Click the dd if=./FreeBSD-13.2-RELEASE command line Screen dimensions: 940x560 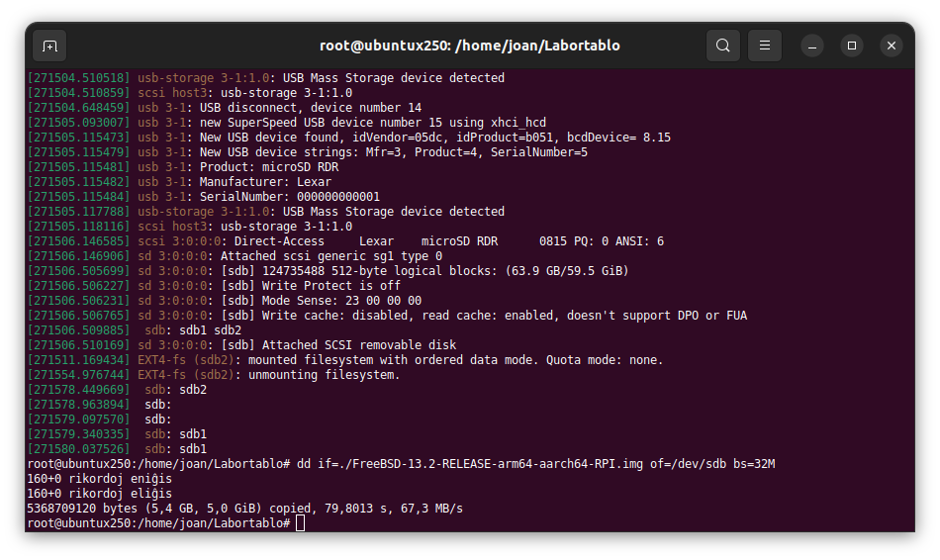(x=401, y=464)
